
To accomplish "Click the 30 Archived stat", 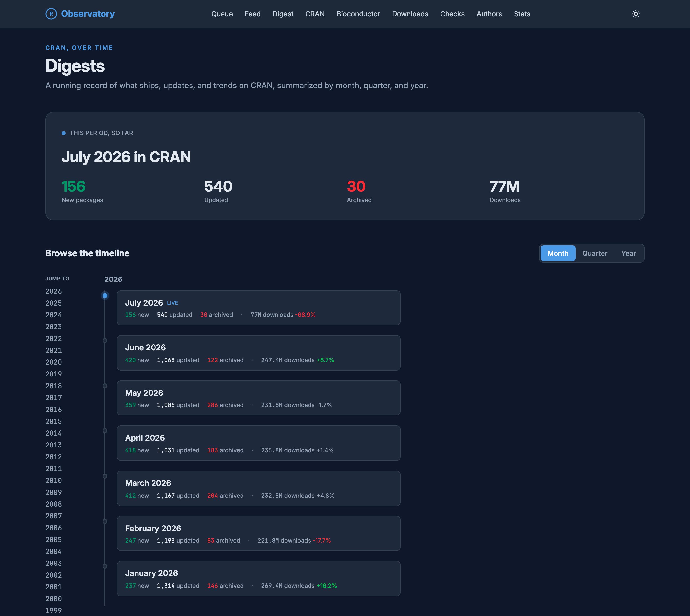I will pyautogui.click(x=359, y=191).
